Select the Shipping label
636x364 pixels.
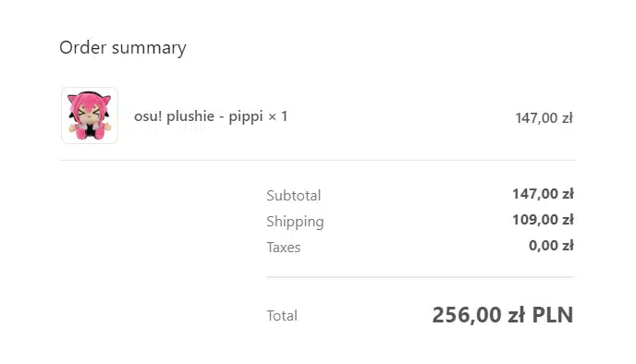point(295,222)
